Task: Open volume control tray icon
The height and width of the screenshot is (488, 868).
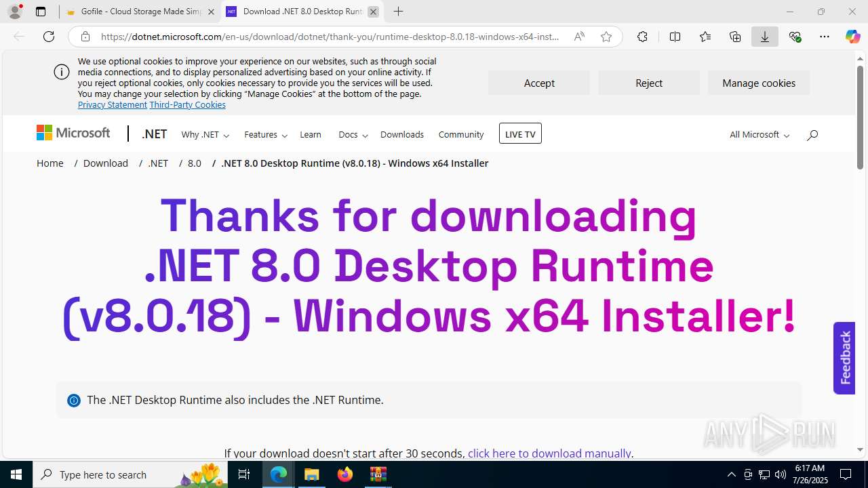Action: pyautogui.click(x=780, y=474)
